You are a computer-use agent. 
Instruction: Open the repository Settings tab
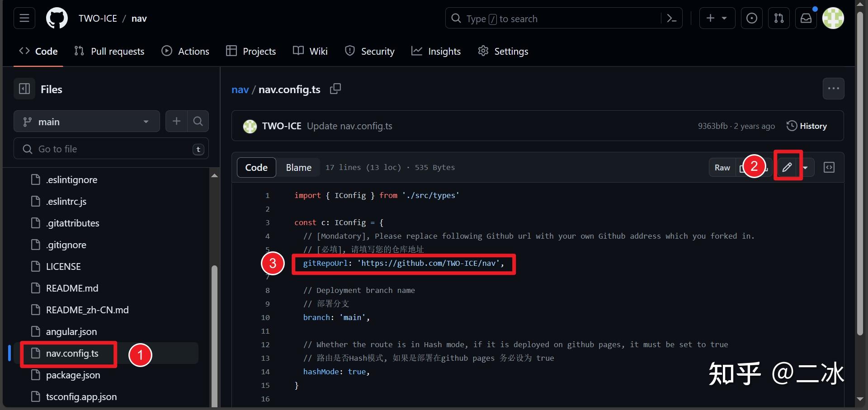coord(503,51)
